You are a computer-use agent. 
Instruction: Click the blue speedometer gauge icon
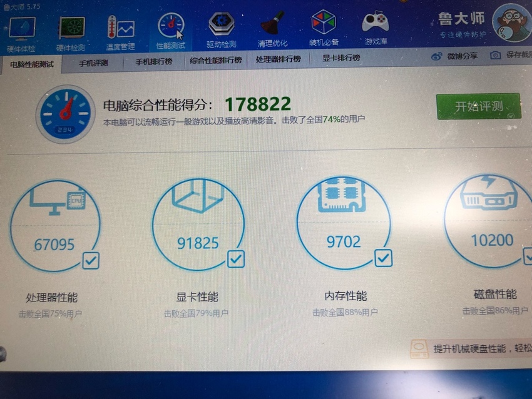click(x=66, y=114)
